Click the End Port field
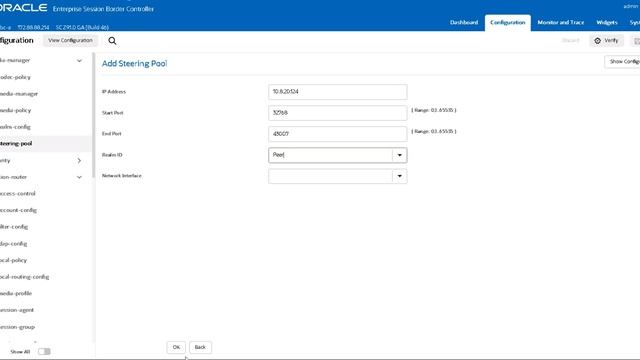 338,134
